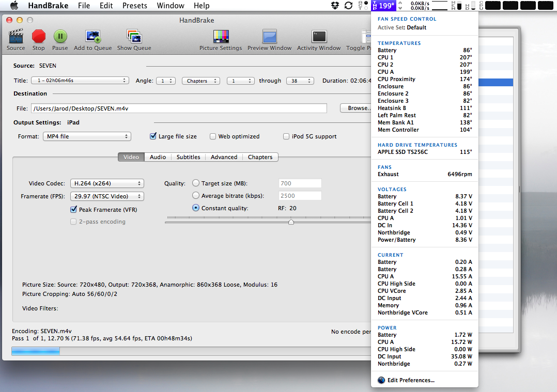The height and width of the screenshot is (392, 557).
Task: Click the globe icon beside Edit Preferences
Action: point(381,380)
